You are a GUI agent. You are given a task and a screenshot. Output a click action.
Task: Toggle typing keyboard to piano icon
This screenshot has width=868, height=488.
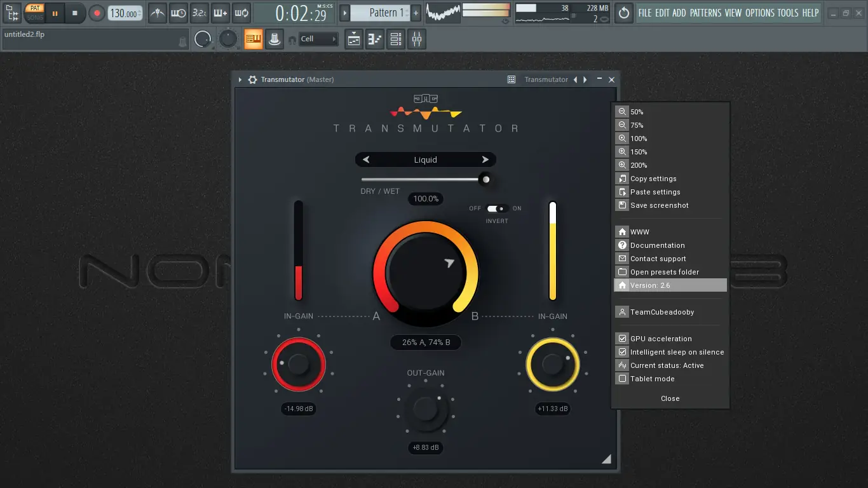(x=254, y=39)
